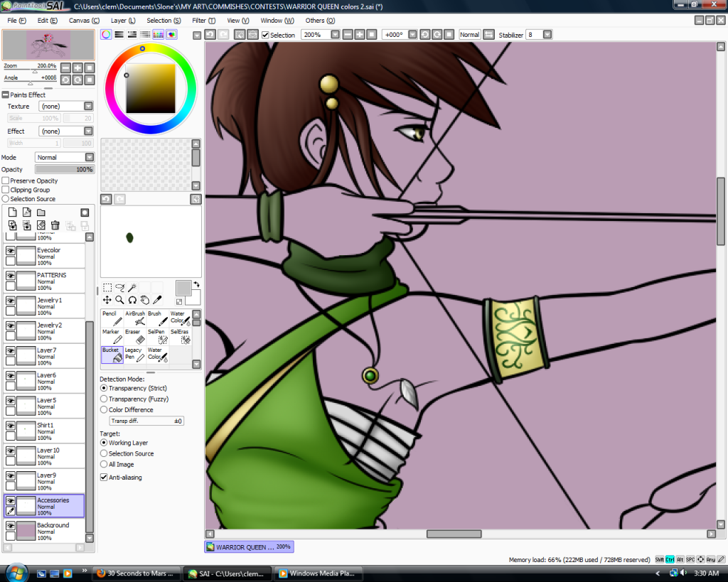
Task: Pick the lasso selection tool
Action: coord(119,288)
